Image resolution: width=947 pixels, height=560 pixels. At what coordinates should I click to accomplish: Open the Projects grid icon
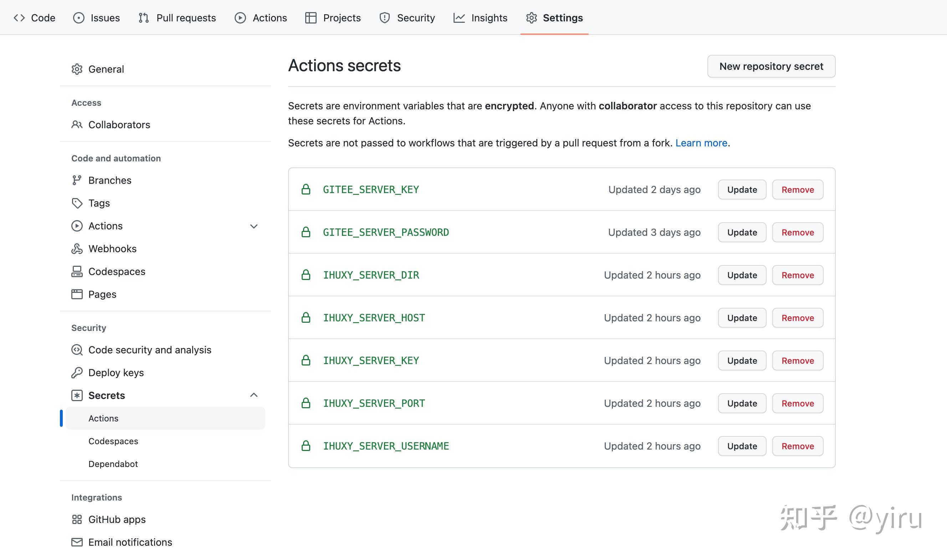click(311, 18)
